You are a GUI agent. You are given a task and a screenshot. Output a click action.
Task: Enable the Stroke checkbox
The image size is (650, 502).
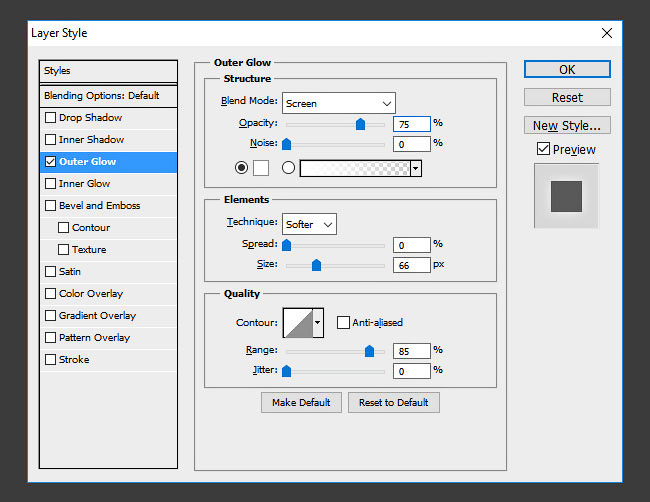point(50,359)
